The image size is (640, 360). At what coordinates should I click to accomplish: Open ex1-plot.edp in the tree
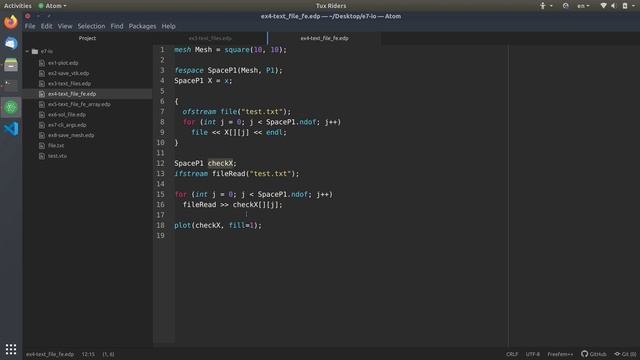[63, 63]
